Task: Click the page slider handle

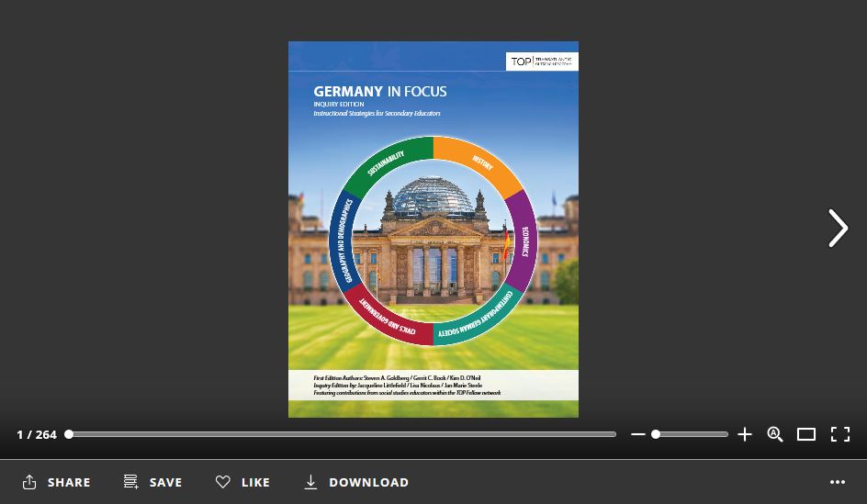Action: pos(69,434)
